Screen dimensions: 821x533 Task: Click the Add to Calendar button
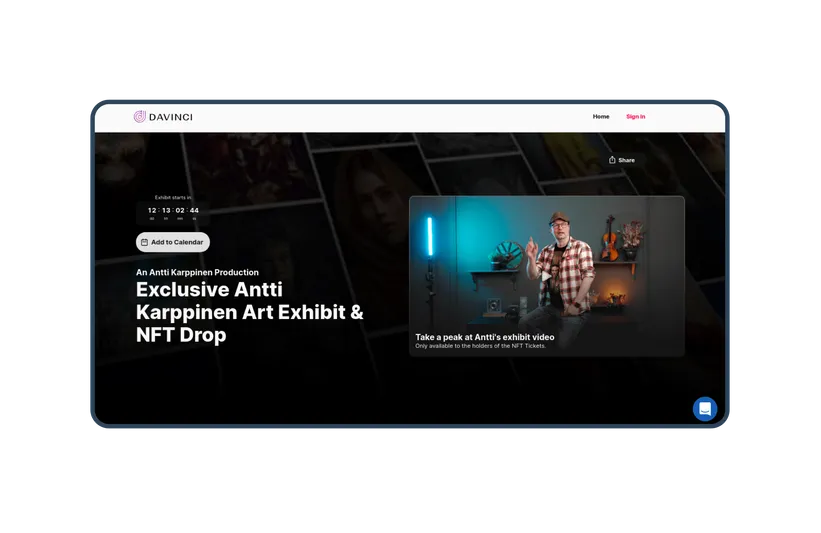pyautogui.click(x=173, y=242)
